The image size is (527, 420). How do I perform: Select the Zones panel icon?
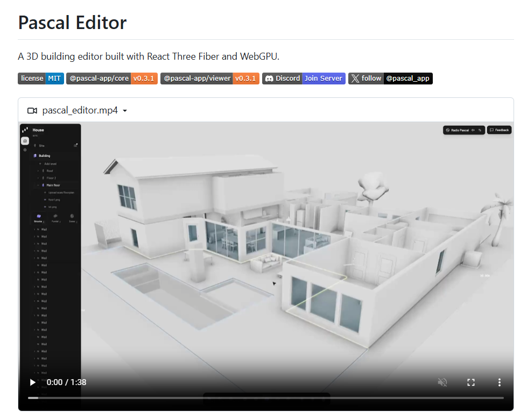[x=72, y=216]
